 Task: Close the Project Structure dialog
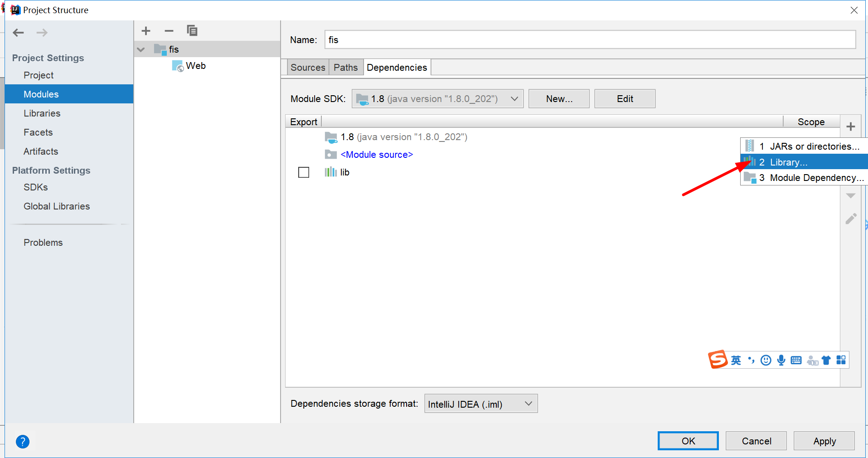[854, 10]
